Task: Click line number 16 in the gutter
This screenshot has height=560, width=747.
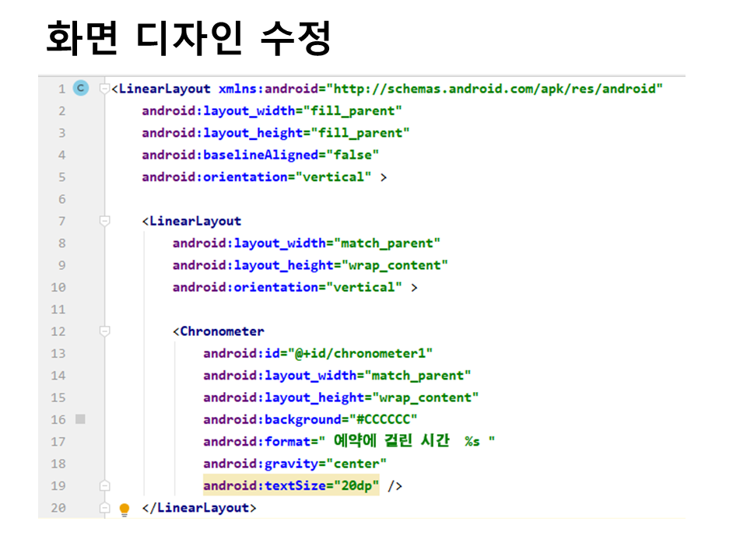Action: (58, 420)
